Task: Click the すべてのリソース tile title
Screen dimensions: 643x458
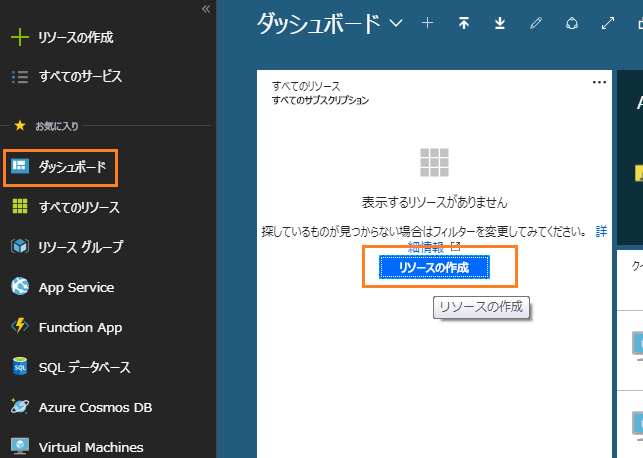Action: pos(306,86)
